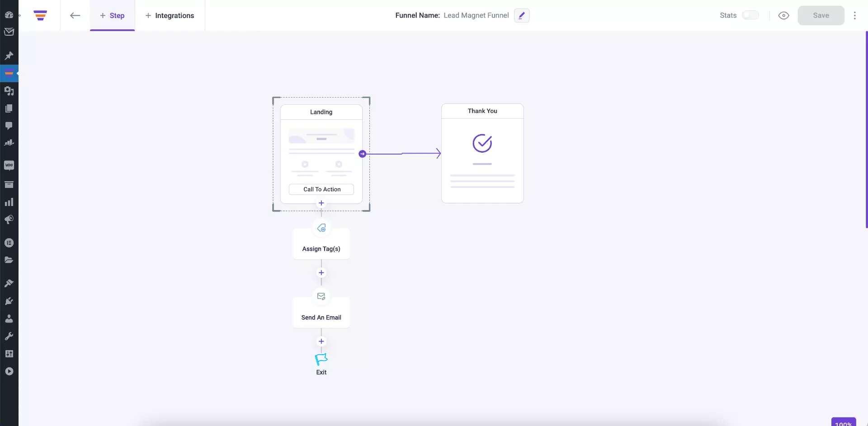868x426 pixels.
Task: Click the vertical scrollbar on right edge
Action: click(x=866, y=129)
